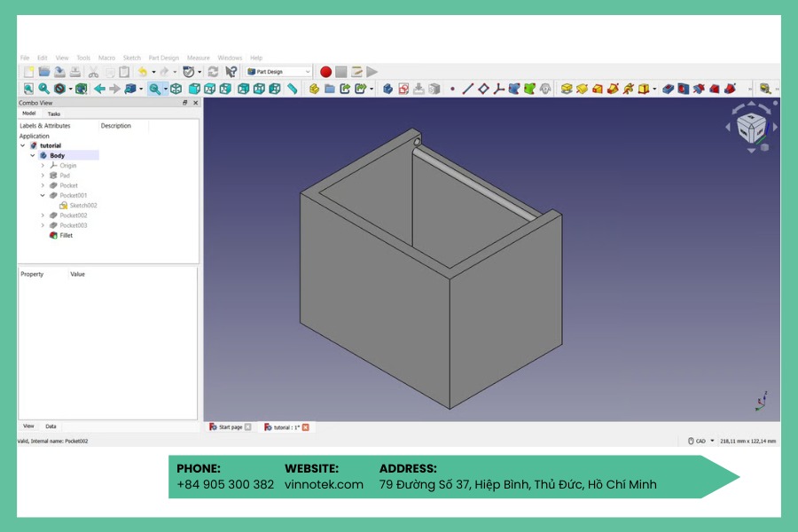The image size is (798, 532).
Task: Switch to the Data property tab
Action: [51, 426]
